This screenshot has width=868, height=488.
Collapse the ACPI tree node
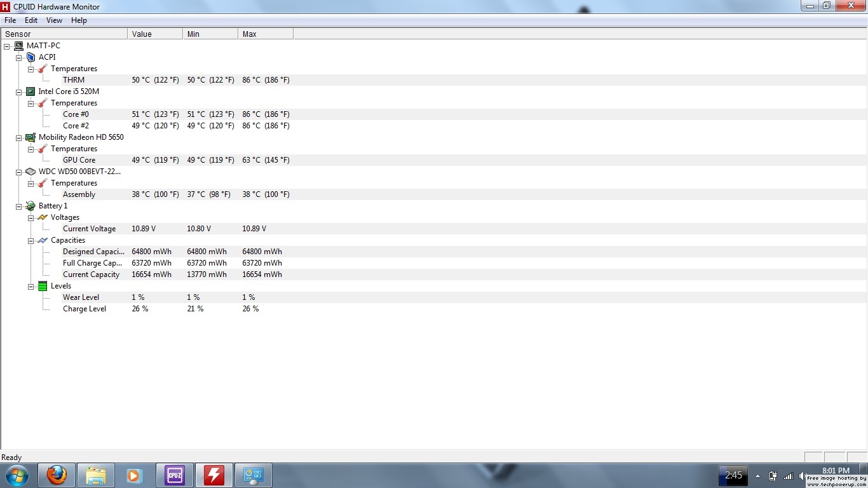click(19, 57)
